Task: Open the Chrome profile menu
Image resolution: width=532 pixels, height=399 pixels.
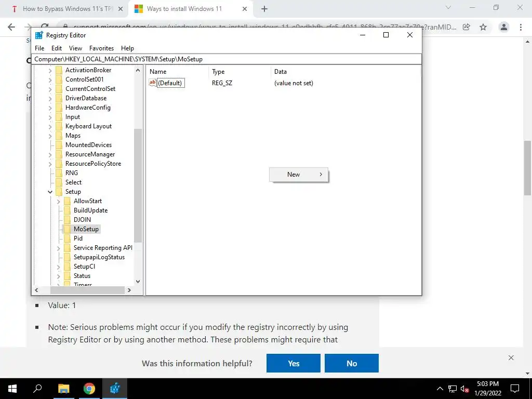Action: tap(504, 27)
